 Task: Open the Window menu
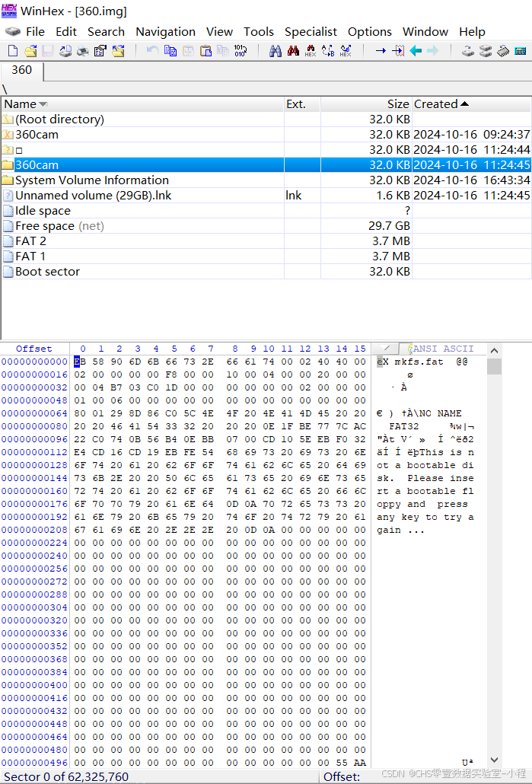(x=425, y=31)
